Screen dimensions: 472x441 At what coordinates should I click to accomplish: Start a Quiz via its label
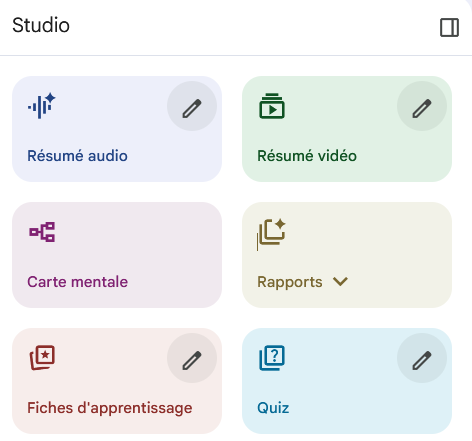pos(273,408)
